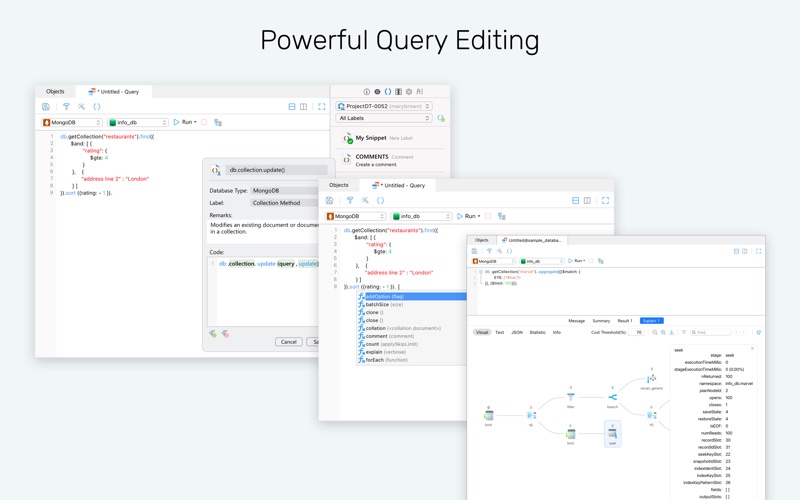This screenshot has height=500, width=800.
Task: Choose forEach (function) from autocomplete list
Action: tap(412, 360)
